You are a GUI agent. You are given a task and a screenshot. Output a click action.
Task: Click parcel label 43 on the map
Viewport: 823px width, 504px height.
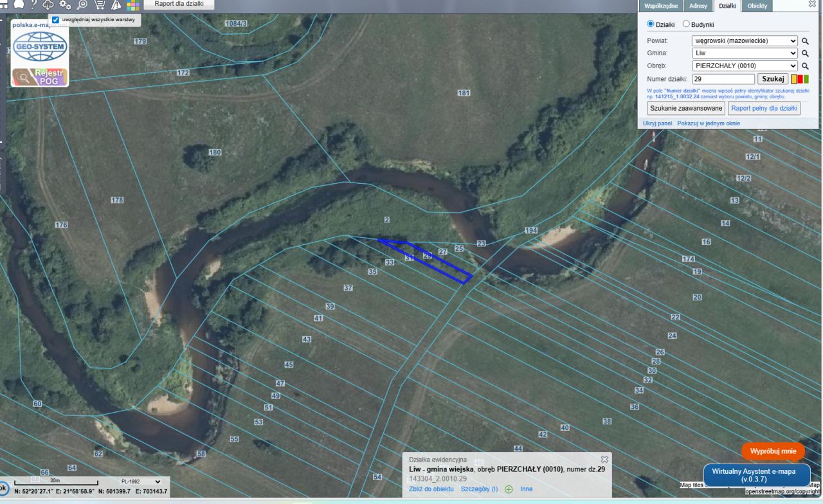click(x=307, y=339)
